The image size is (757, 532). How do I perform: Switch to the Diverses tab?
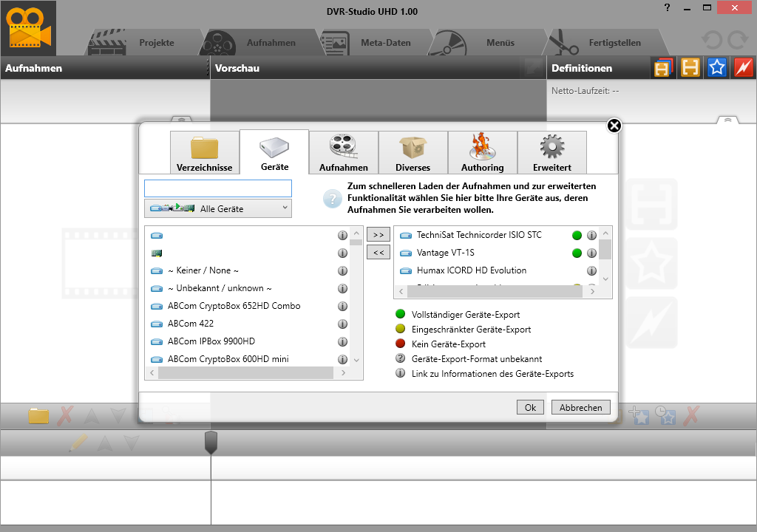click(x=413, y=152)
